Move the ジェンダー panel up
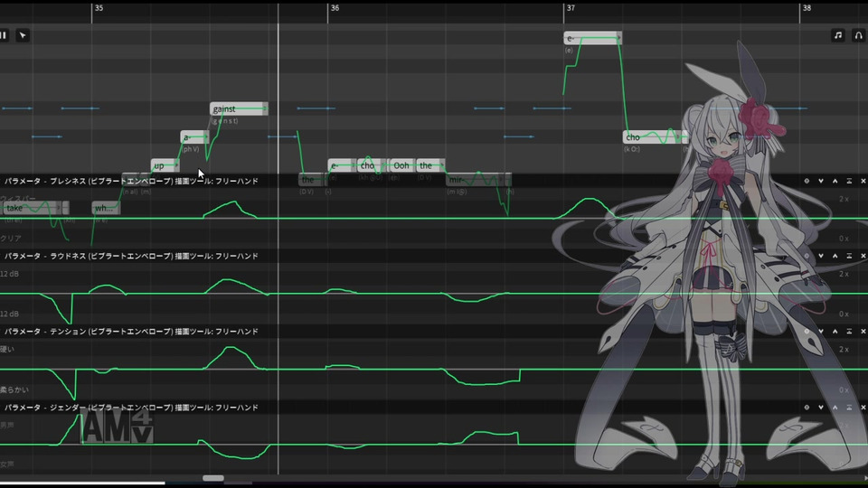This screenshot has height=488, width=868. point(835,408)
